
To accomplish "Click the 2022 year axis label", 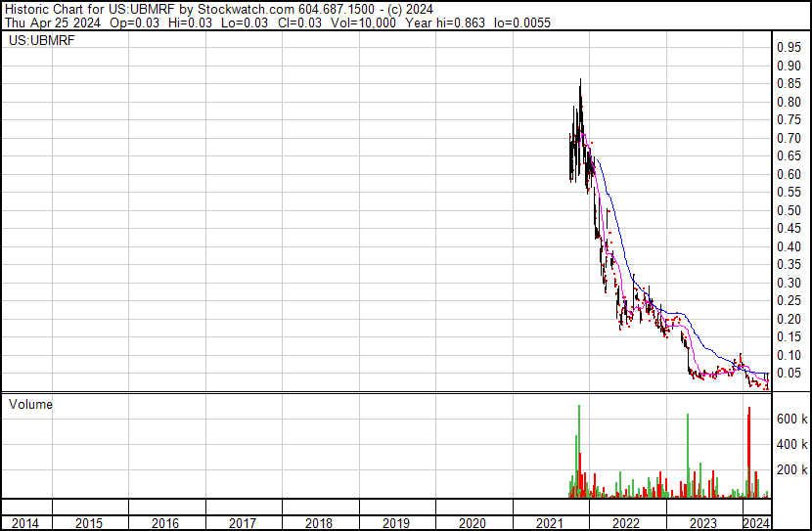I will click(x=626, y=523).
